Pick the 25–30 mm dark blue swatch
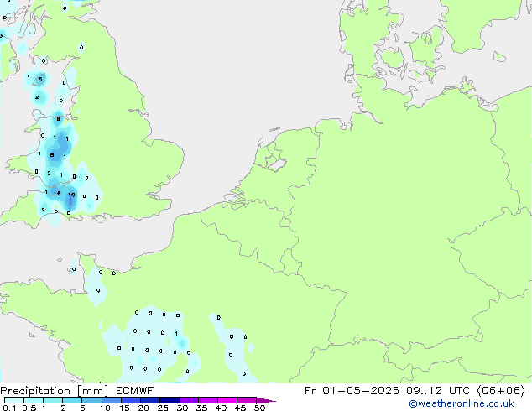Image resolution: width=532 pixels, height=411 pixels. click(x=170, y=400)
